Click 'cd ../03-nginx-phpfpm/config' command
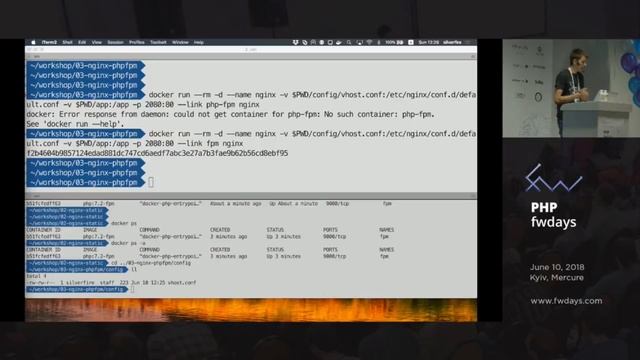This screenshot has height=360, width=640. pyautogui.click(x=151, y=263)
